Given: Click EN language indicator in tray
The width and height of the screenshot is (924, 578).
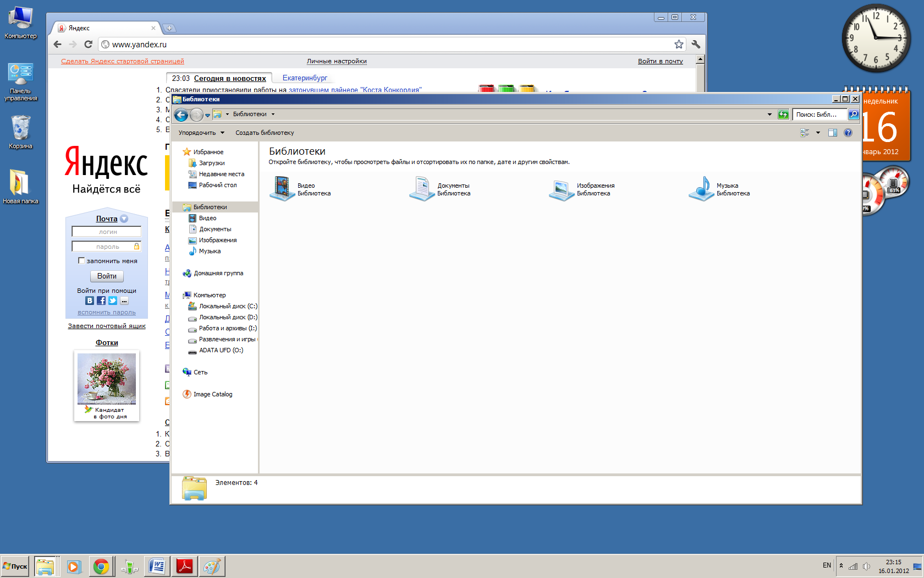Looking at the screenshot, I should 827,565.
